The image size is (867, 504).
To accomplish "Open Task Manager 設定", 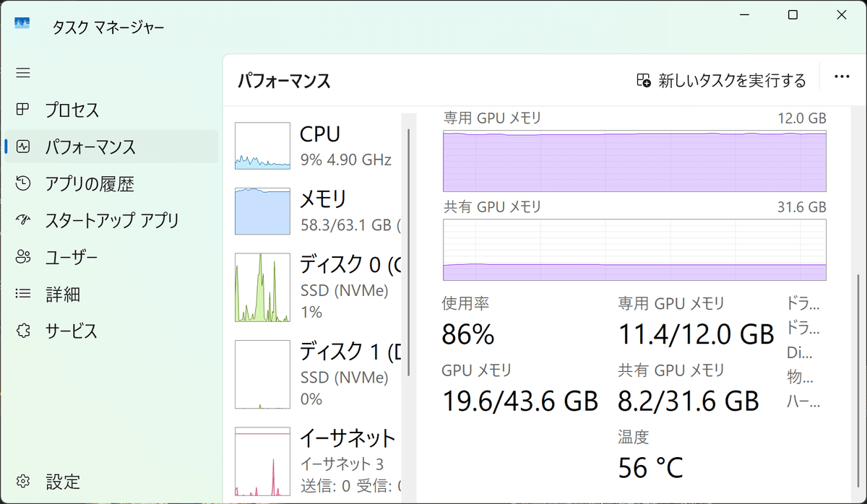I will point(22,481).
